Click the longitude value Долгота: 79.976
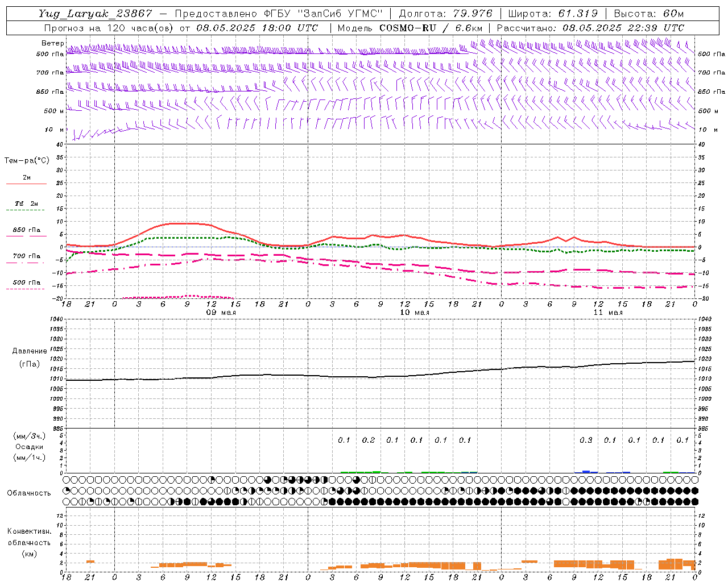 [446, 14]
